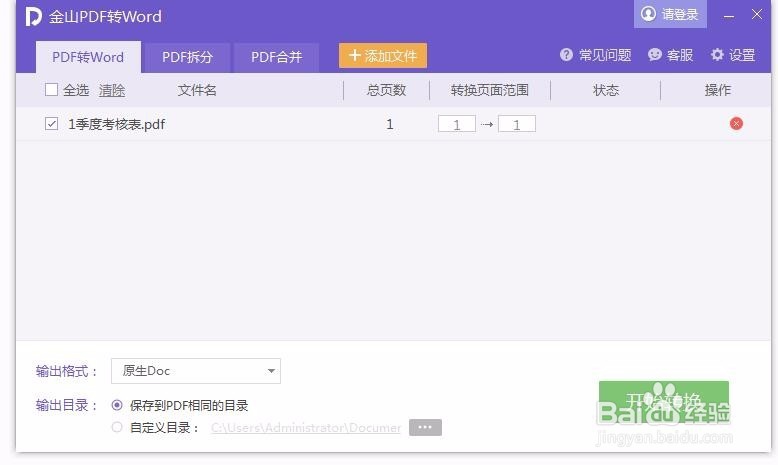Image resolution: width=778 pixels, height=465 pixels.
Task: Click the end page range field
Action: pyautogui.click(x=517, y=124)
